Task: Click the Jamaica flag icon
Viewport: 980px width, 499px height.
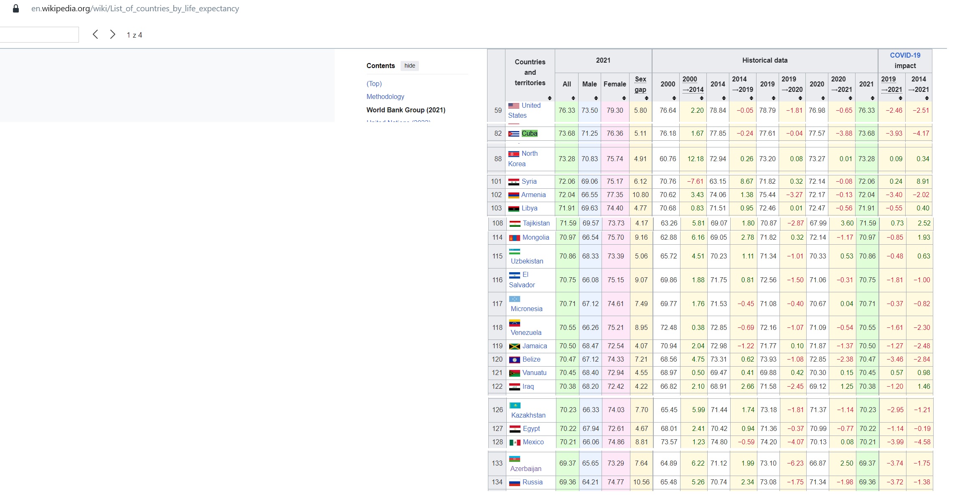Action: pos(515,346)
